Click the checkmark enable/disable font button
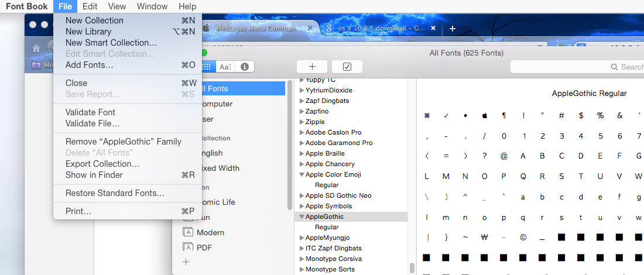644x275 pixels. 347,67
